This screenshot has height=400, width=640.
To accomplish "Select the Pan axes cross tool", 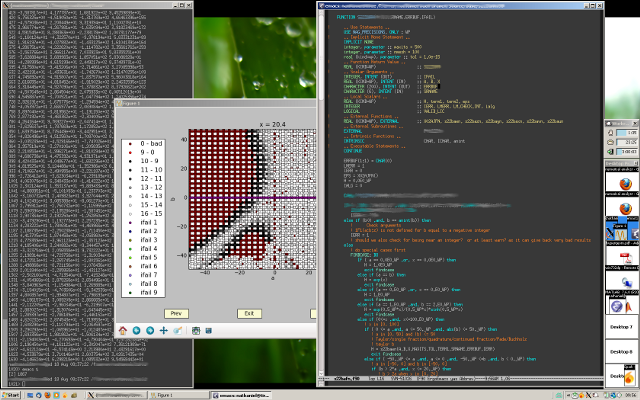I will [x=164, y=331].
